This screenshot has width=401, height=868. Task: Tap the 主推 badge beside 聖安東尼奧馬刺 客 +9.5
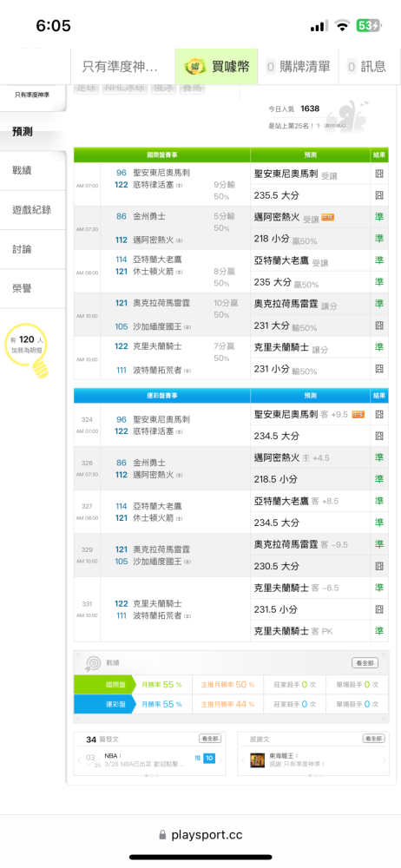pyautogui.click(x=358, y=414)
